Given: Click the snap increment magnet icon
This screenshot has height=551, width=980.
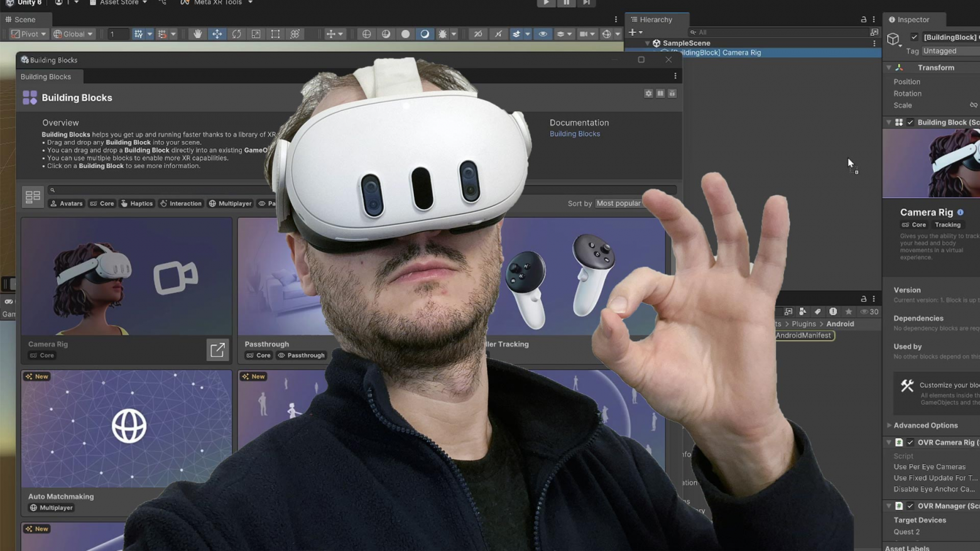Looking at the screenshot, I should click(162, 34).
